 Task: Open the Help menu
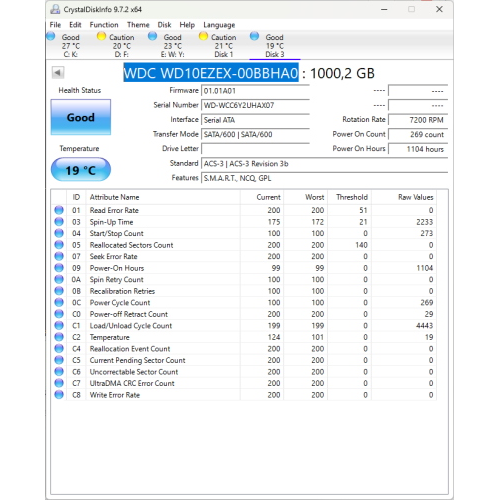187,25
